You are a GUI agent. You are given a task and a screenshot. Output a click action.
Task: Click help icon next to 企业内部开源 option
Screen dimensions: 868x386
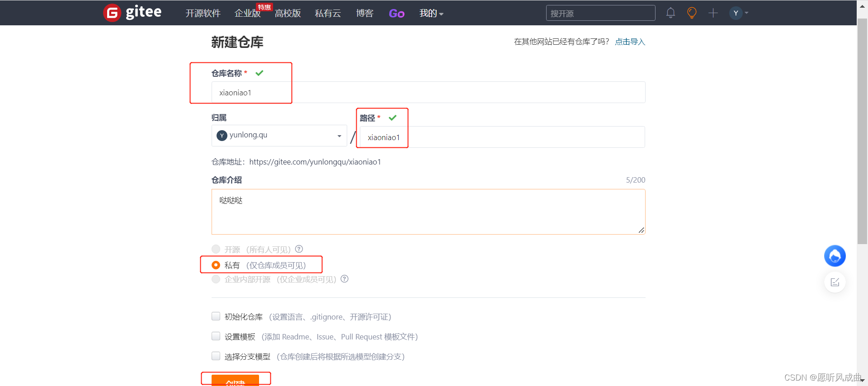tap(344, 279)
